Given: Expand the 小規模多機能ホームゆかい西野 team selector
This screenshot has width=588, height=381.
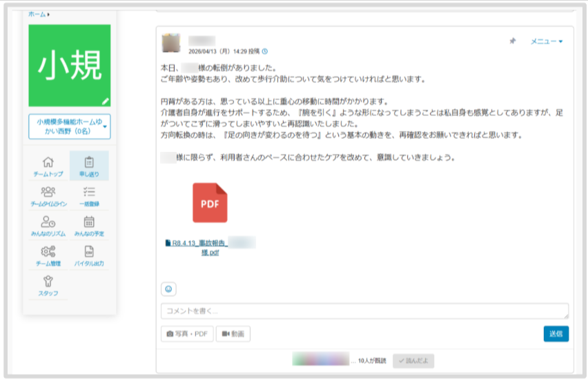Looking at the screenshot, I should 70,126.
